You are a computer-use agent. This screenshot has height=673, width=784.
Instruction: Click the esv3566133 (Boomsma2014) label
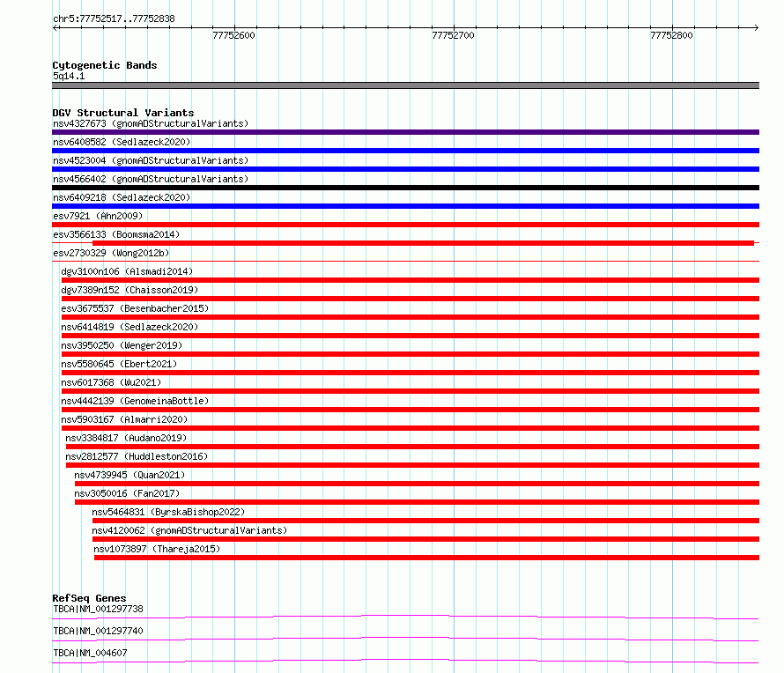116,234
